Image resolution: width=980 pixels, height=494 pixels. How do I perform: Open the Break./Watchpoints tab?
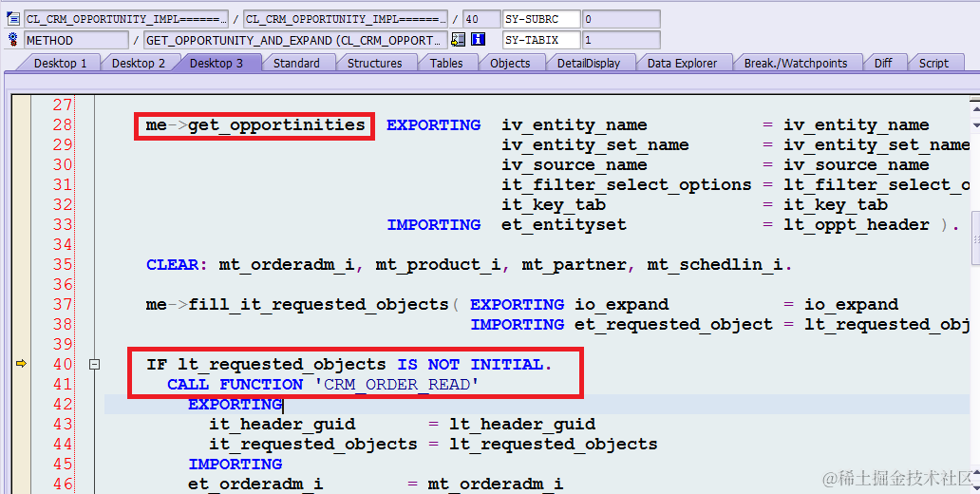pos(796,63)
